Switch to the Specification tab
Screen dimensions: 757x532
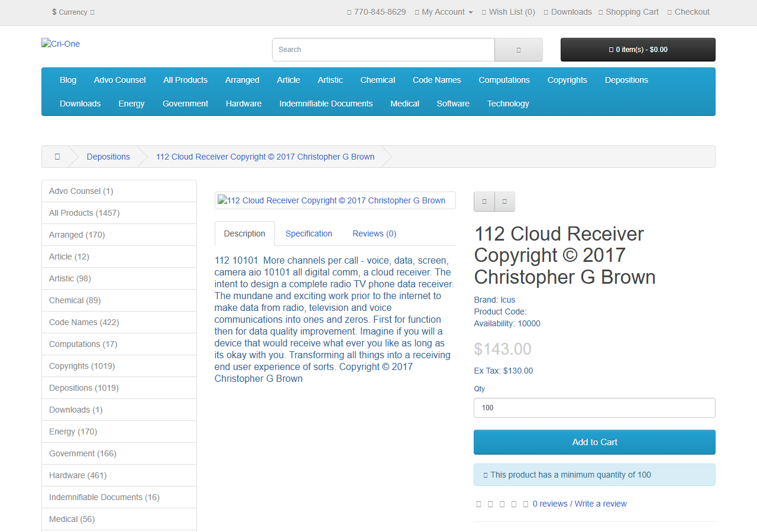(309, 233)
